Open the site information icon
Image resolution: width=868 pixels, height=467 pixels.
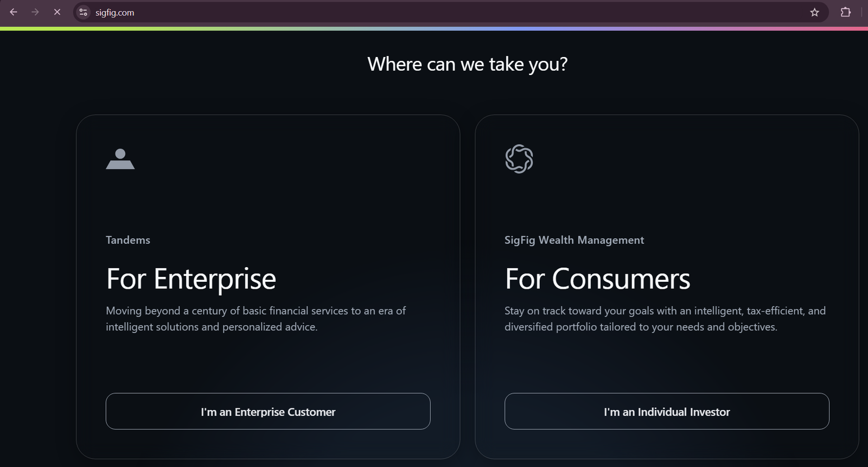(x=83, y=12)
